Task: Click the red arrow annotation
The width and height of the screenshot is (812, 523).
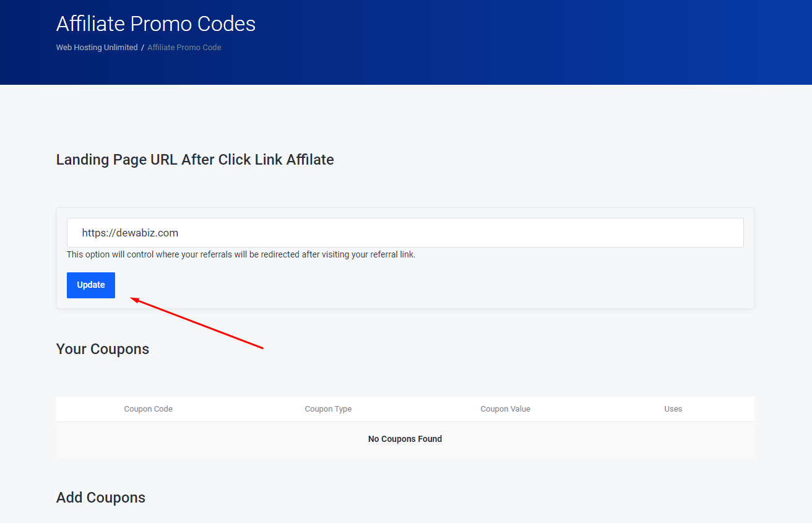Action: click(197, 324)
